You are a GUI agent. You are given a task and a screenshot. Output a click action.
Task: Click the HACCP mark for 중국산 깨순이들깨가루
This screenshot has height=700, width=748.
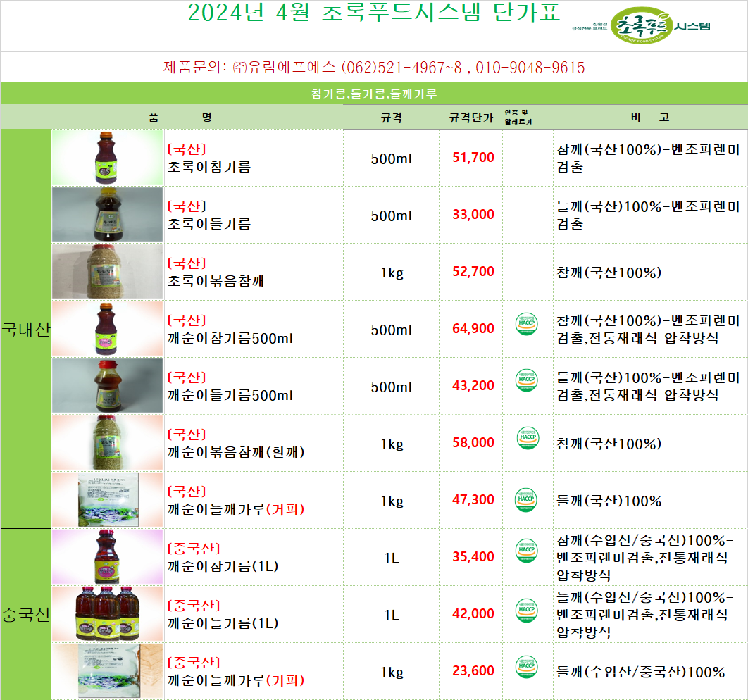(526, 665)
